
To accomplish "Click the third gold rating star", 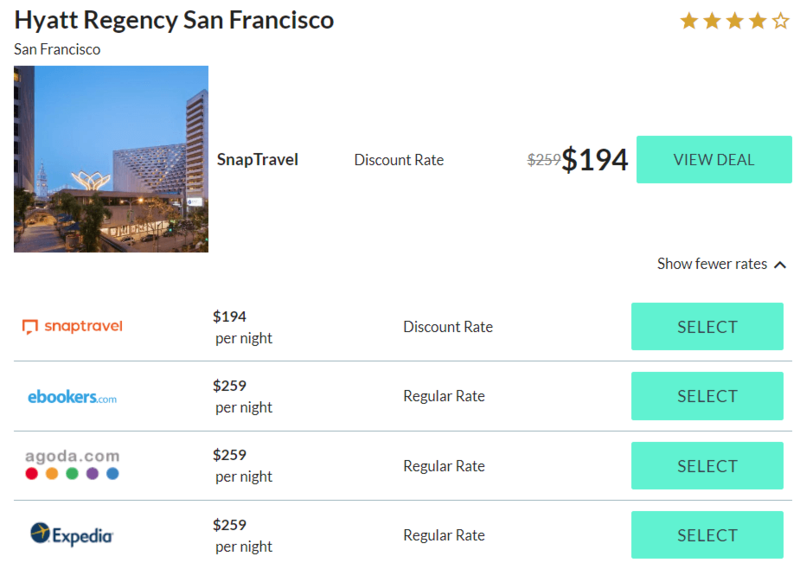I will [735, 21].
